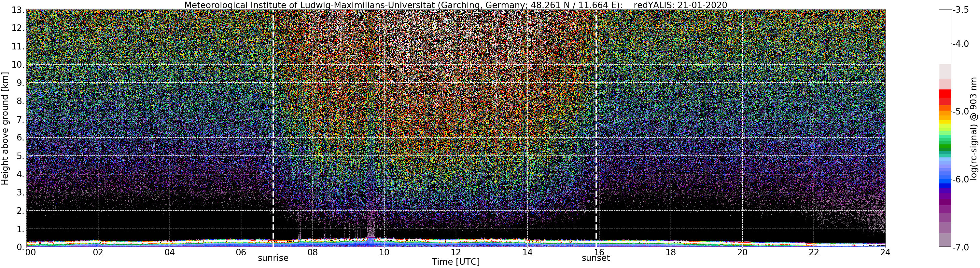The width and height of the screenshot is (980, 268).
Task: Click the 'log(rc-signal) @903 nm' colorbar label
Action: click(x=974, y=129)
